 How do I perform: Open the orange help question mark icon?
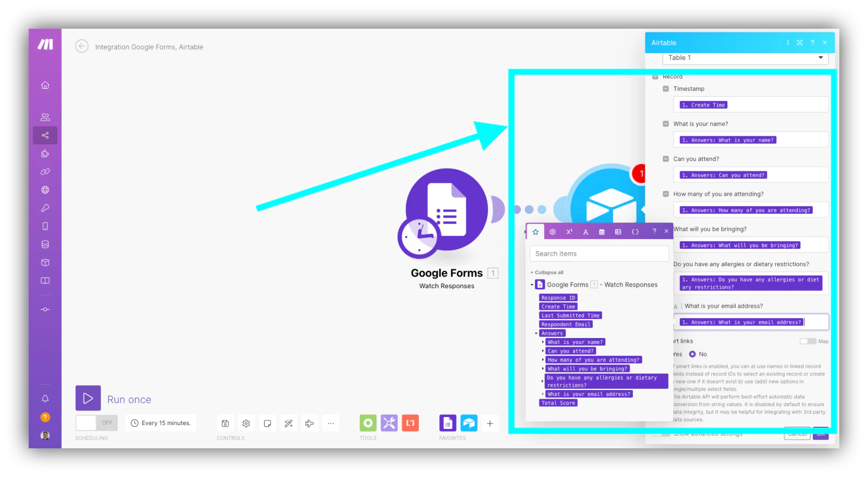45,417
